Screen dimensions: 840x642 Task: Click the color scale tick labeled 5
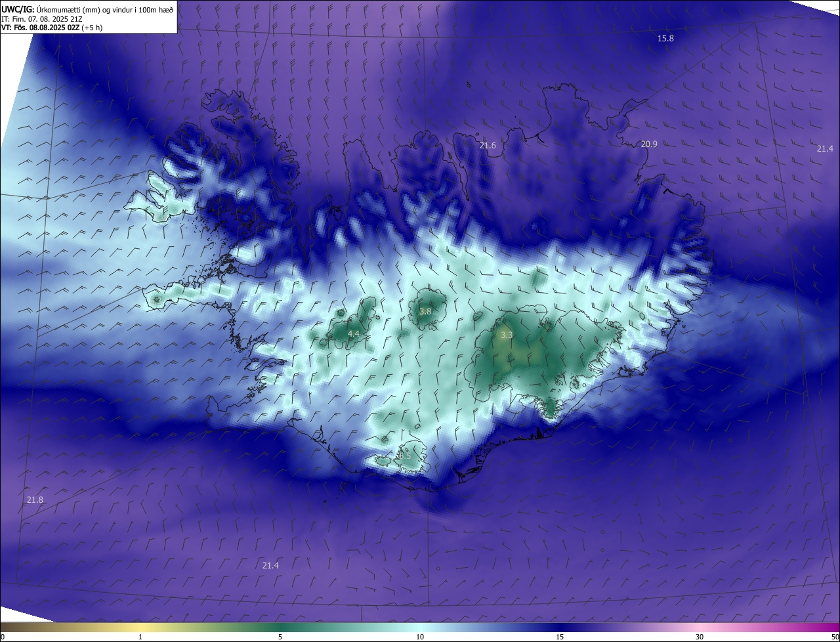coord(280,637)
